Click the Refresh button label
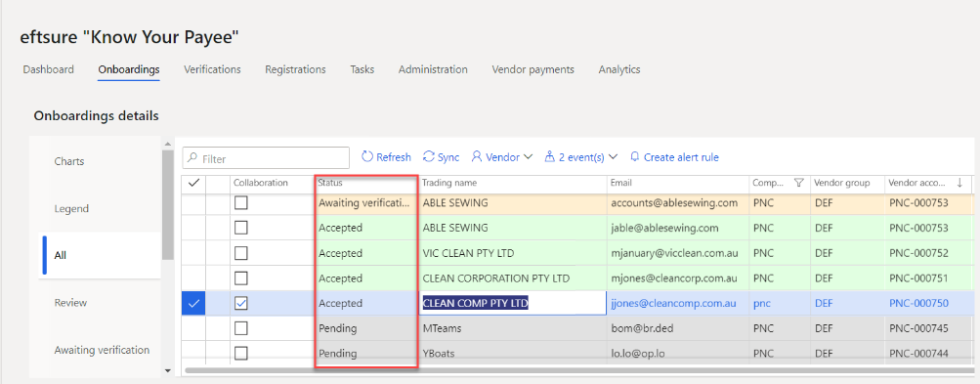 click(x=394, y=157)
